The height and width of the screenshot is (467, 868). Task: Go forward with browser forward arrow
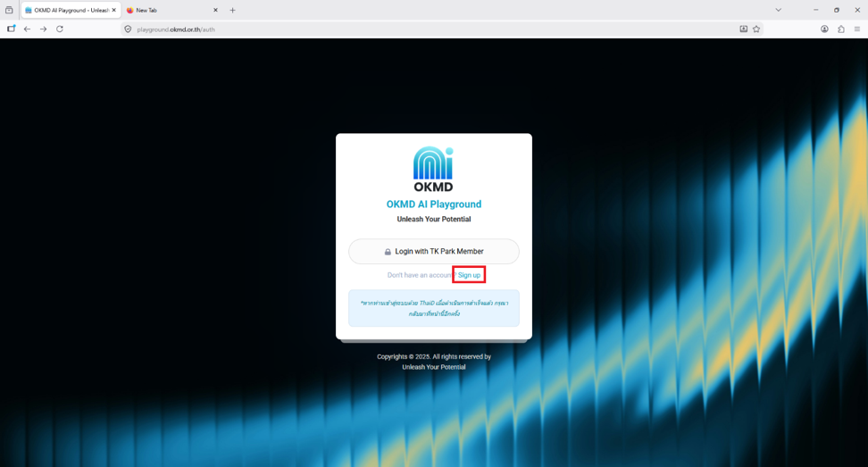pos(43,29)
